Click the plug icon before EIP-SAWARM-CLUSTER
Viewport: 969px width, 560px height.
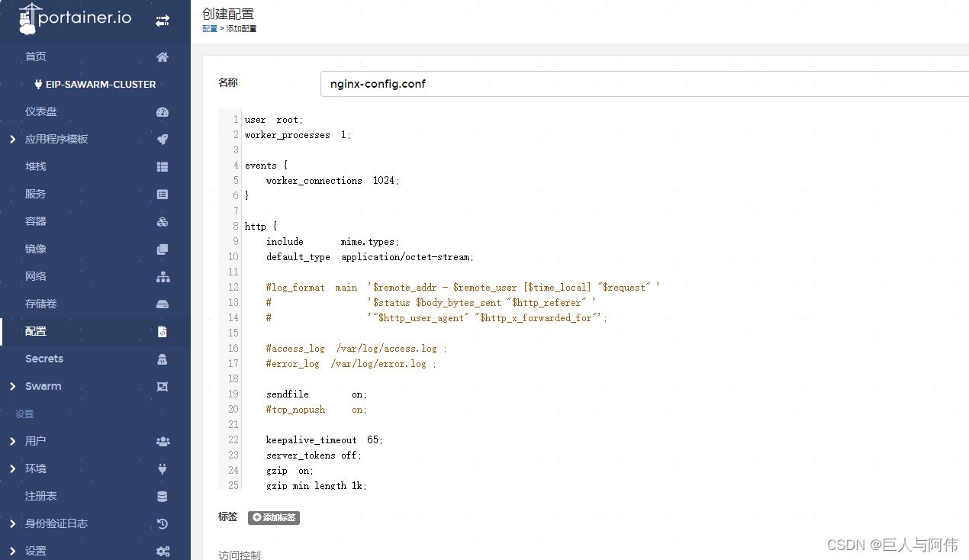click(38, 84)
